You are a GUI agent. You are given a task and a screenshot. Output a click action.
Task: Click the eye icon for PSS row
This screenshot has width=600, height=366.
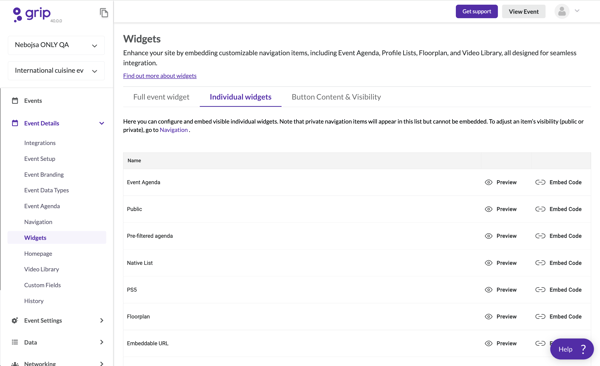pyautogui.click(x=488, y=290)
